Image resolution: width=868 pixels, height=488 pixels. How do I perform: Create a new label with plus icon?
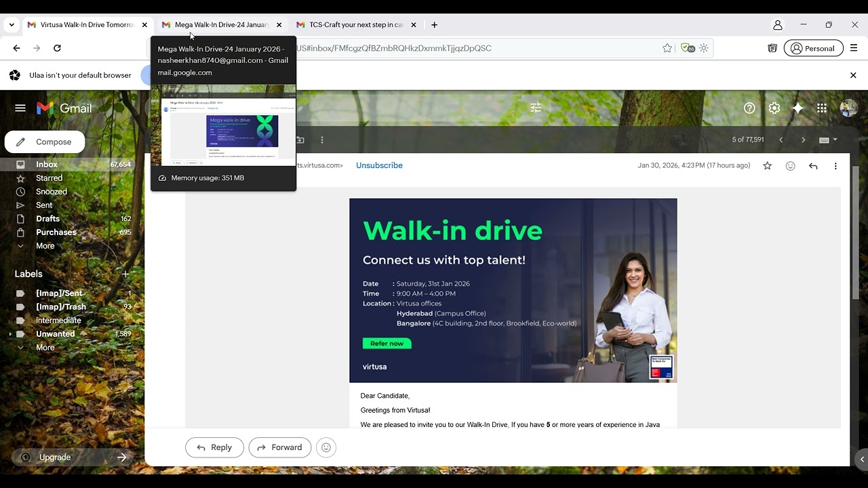pyautogui.click(x=125, y=274)
